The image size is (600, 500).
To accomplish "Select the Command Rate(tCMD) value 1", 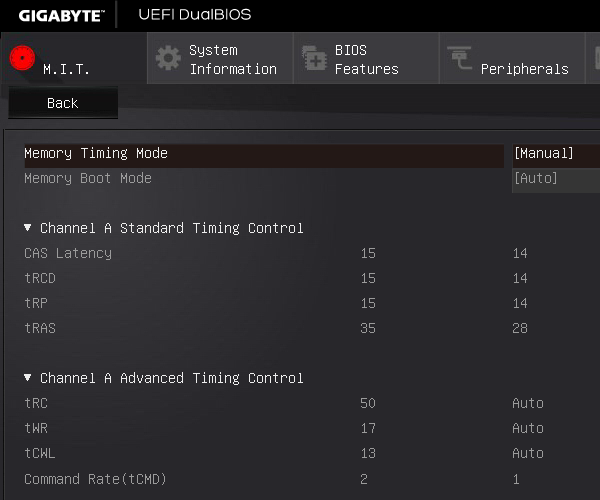I will 516,479.
